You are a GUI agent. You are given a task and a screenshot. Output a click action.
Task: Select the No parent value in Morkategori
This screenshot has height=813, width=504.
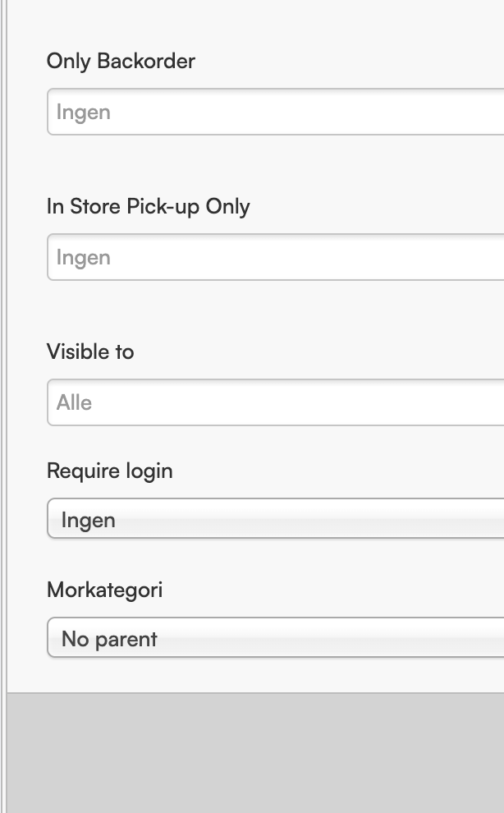109,639
